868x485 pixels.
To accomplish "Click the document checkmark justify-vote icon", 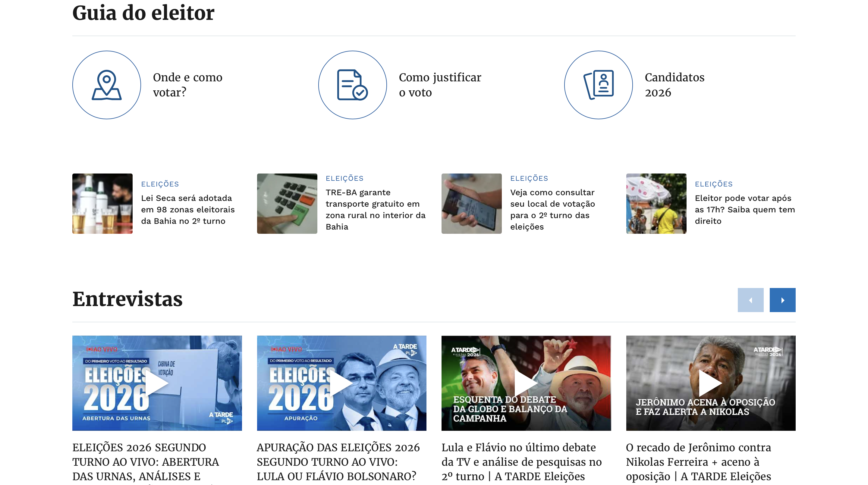I will click(352, 85).
